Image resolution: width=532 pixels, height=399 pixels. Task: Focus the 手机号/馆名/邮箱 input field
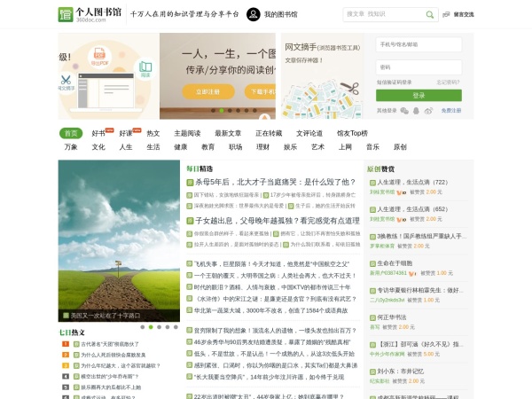point(418,43)
